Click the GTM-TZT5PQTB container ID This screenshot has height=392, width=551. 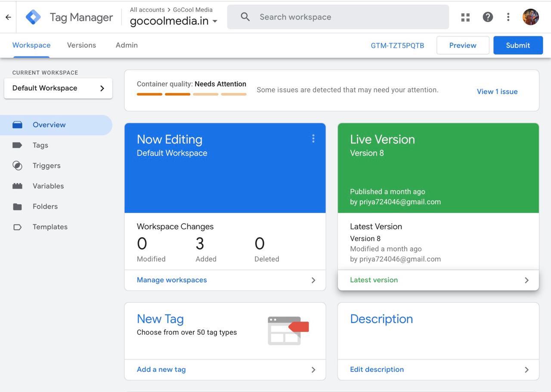(x=397, y=46)
